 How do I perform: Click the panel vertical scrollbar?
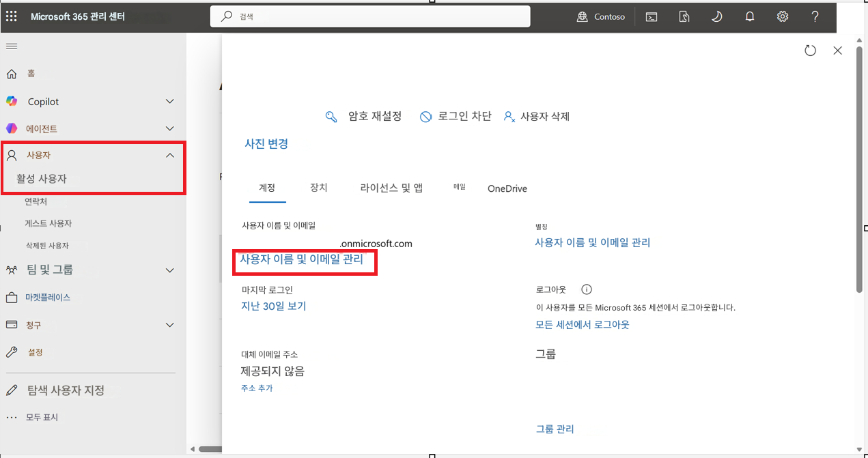[x=859, y=171]
